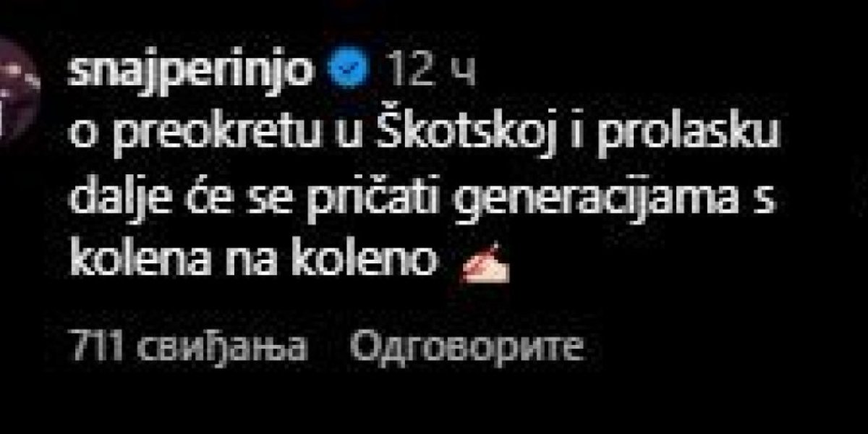Click the blue verified badge

click(351, 71)
